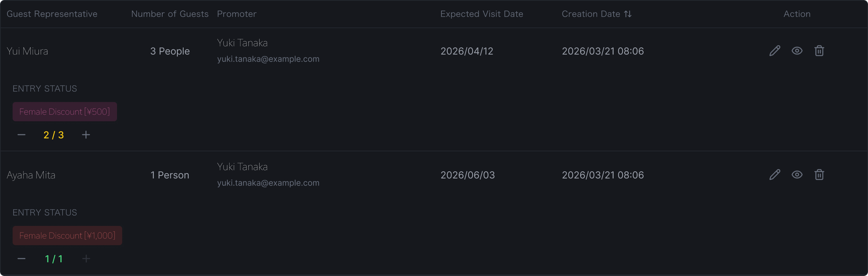Screen dimensions: 868x276
Task: Decrease entered count for Ayaha Mita
Action: tap(21, 259)
